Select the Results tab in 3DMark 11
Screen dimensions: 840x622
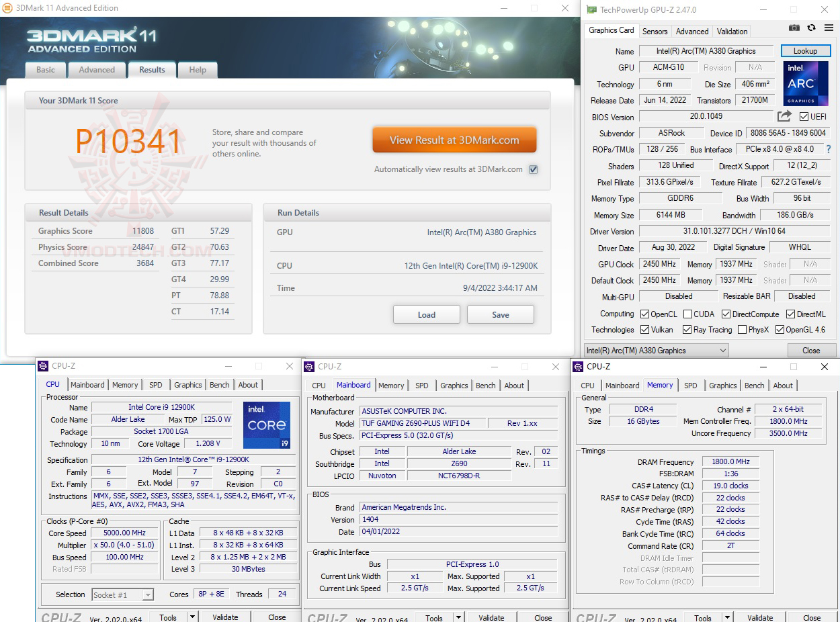[152, 70]
